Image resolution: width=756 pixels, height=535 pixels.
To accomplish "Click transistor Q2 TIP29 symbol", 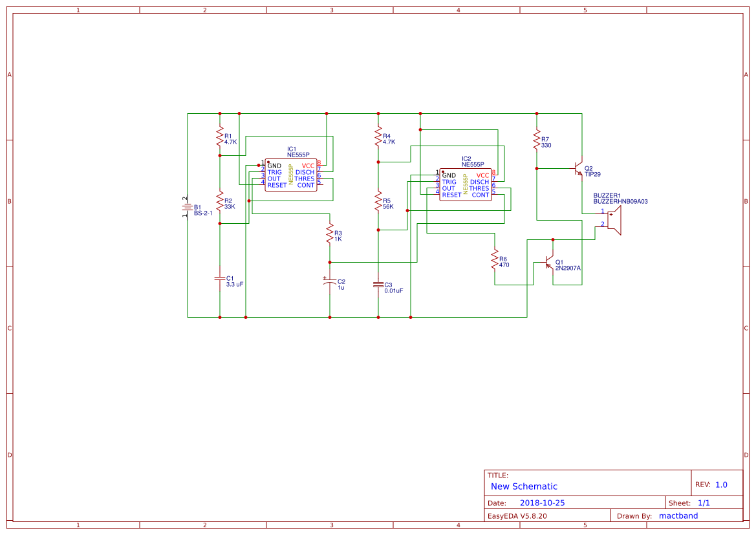I will point(578,168).
